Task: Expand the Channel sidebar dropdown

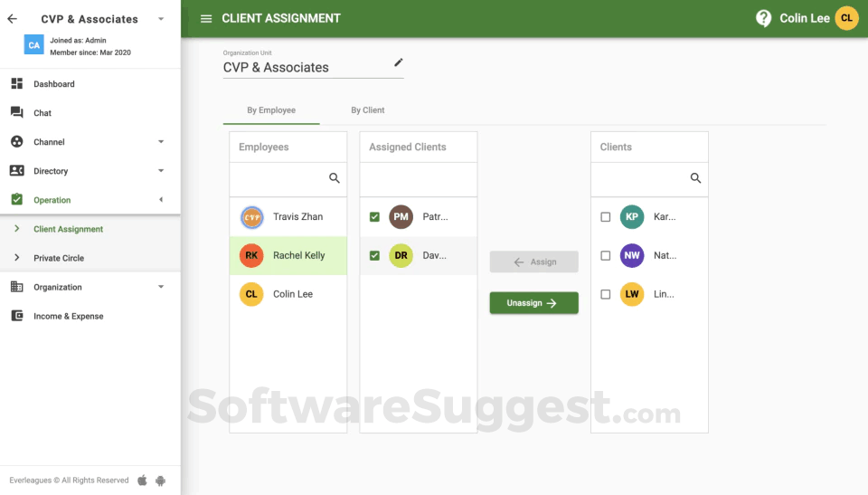Action: 161,142
